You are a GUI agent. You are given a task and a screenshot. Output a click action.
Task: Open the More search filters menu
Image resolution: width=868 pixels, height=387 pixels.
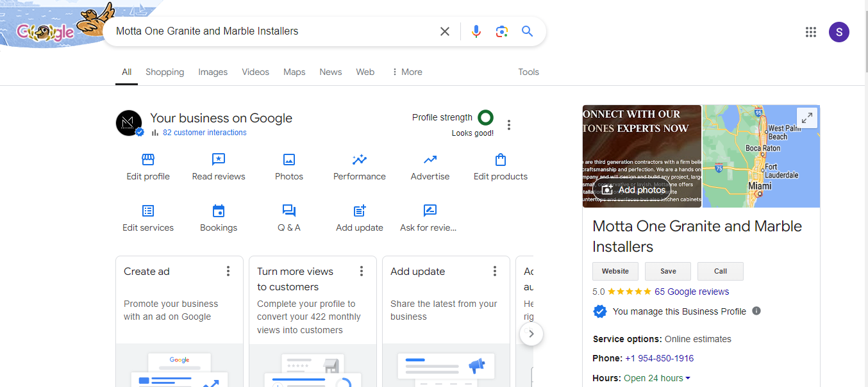406,72
